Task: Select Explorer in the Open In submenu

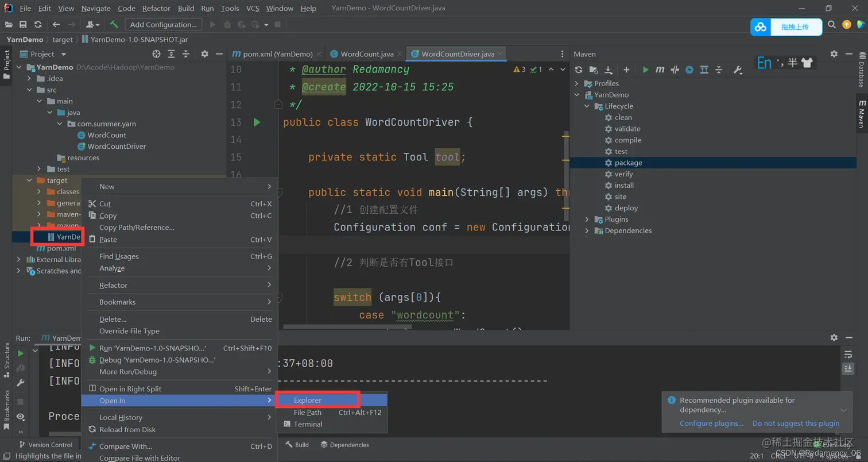Action: pos(331,401)
